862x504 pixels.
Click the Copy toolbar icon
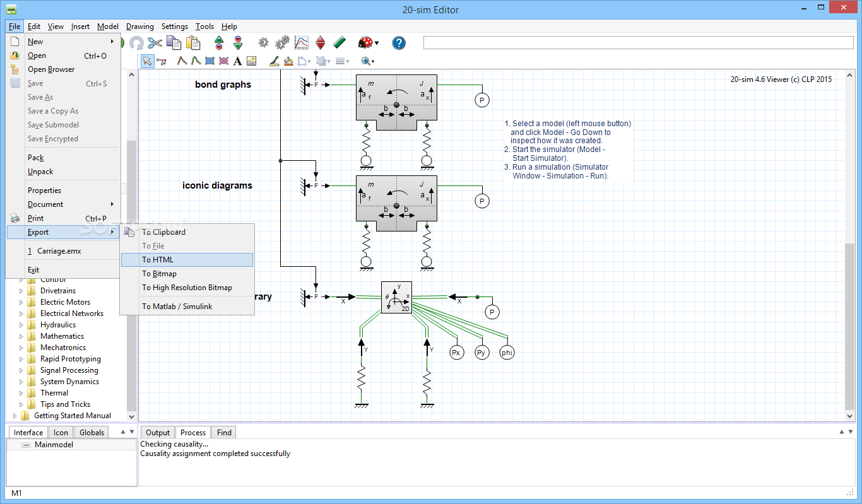point(174,43)
